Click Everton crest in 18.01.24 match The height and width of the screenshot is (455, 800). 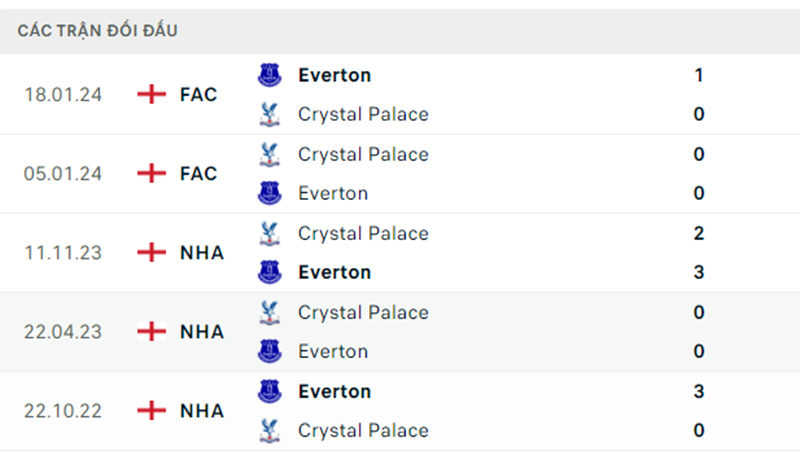tap(269, 75)
